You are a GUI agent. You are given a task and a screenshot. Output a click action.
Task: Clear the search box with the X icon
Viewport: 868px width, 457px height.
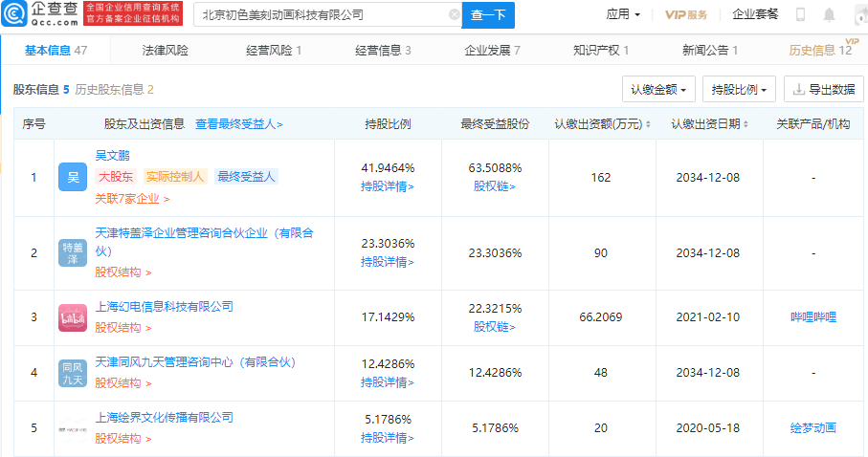(x=454, y=15)
